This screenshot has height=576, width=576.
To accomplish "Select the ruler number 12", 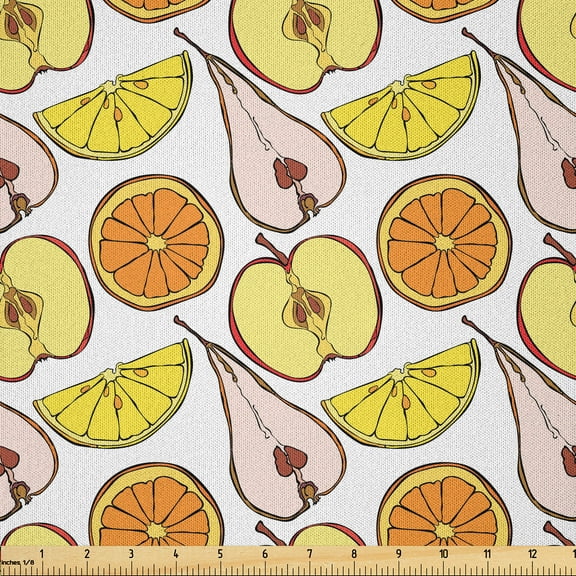I will coord(533,554).
